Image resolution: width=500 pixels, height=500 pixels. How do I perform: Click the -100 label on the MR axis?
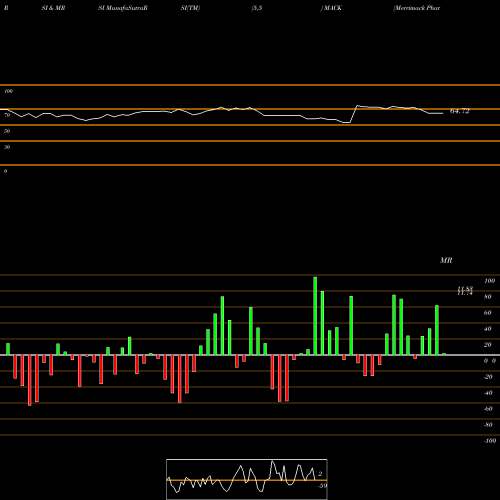pos(490,441)
